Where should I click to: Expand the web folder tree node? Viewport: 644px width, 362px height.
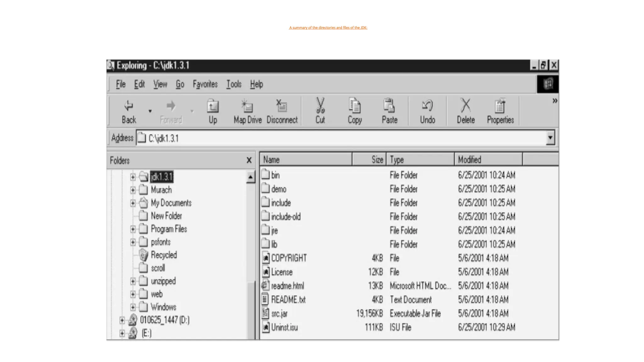pos(133,294)
